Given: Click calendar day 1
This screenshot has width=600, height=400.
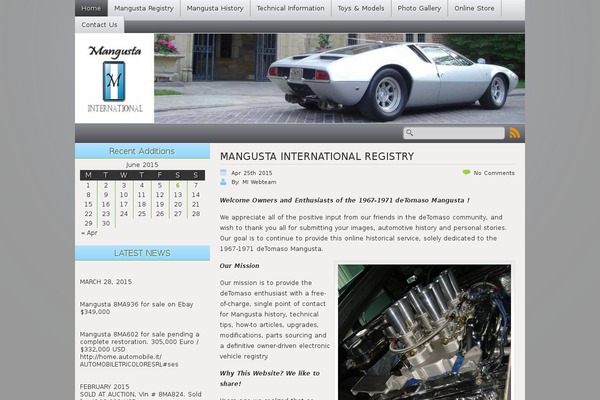Looking at the screenshot, I should coord(88,185).
